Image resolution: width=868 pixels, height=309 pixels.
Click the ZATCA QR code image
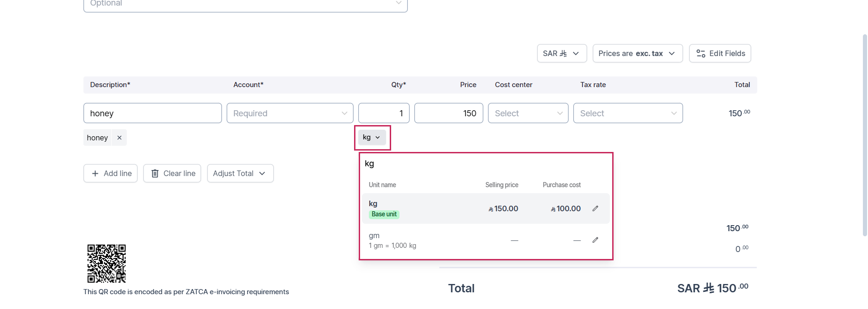coord(107,264)
